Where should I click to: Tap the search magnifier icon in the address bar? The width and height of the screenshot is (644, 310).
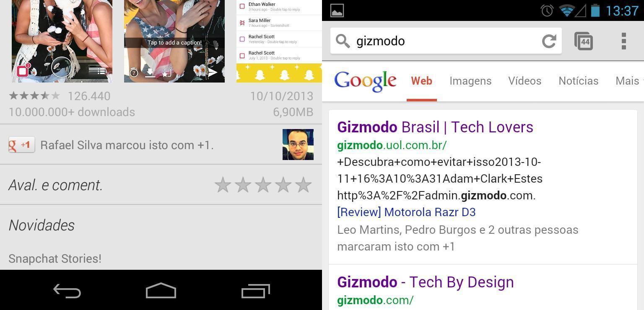tap(343, 41)
